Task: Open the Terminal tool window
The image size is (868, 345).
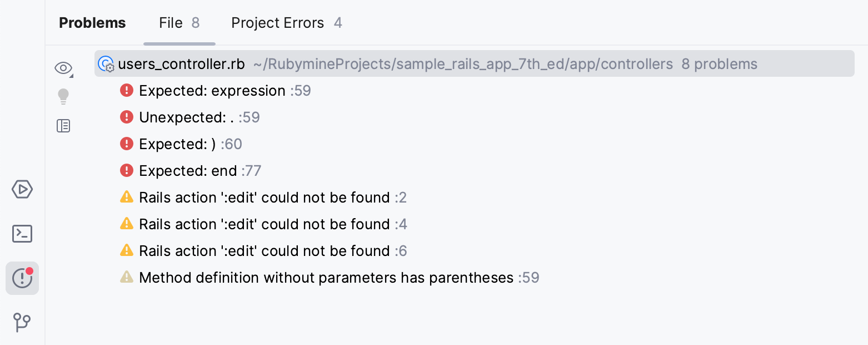Action: click(22, 234)
